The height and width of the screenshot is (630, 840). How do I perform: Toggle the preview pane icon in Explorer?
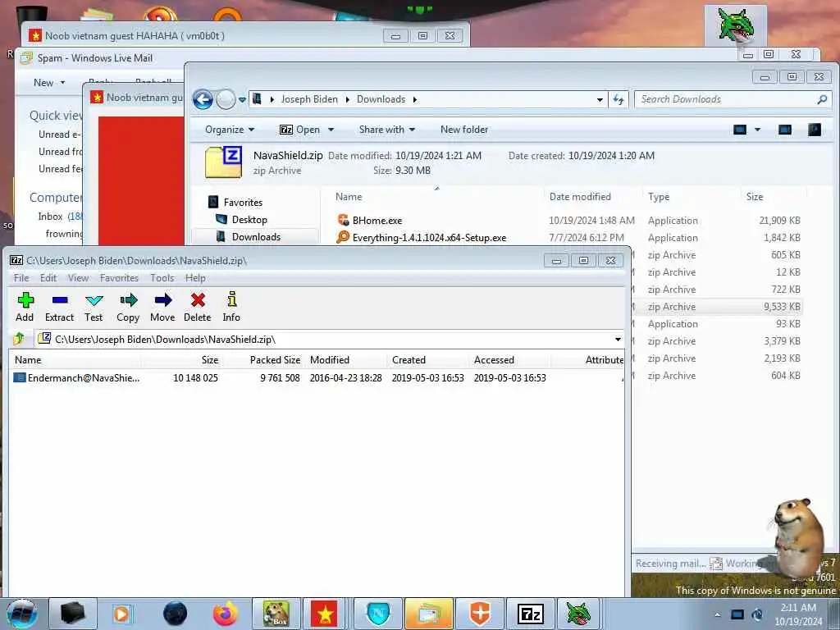(785, 130)
